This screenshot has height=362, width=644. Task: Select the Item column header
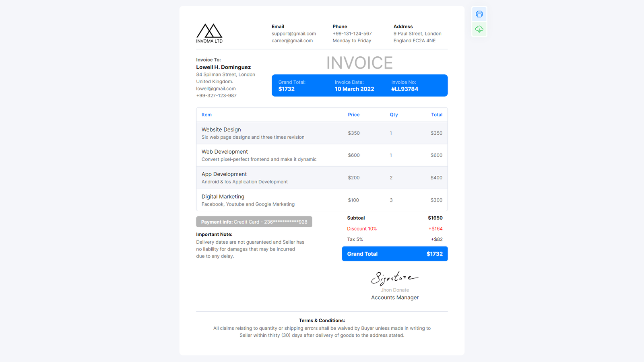206,115
